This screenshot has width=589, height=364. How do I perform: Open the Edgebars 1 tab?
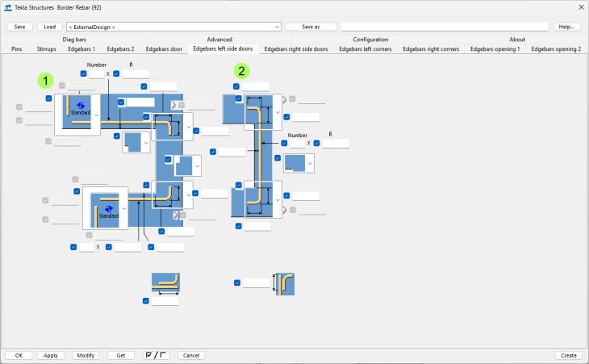point(81,49)
